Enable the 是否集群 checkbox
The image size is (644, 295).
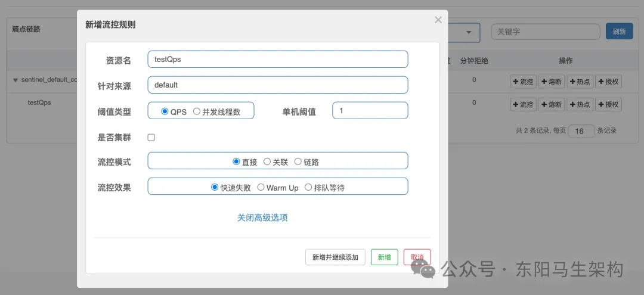151,138
